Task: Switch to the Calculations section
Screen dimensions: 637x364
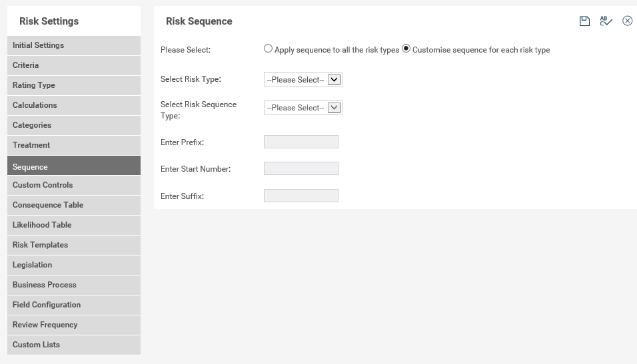Action: (74, 105)
